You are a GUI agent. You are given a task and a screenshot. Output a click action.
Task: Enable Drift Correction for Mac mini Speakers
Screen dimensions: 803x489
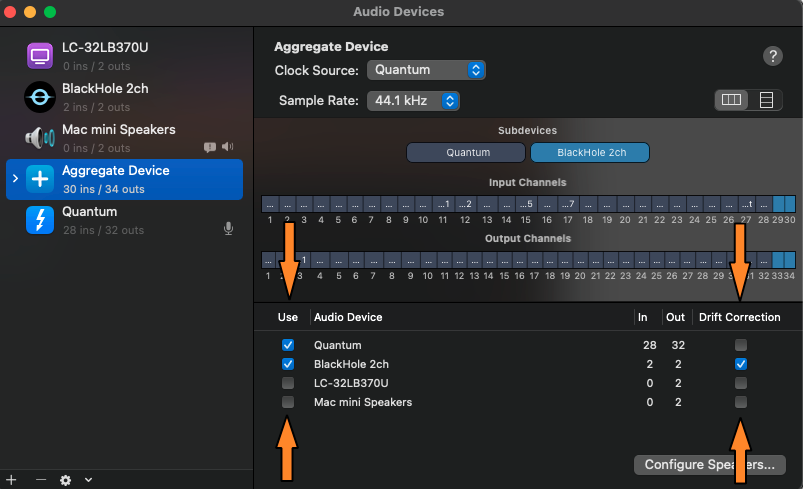tap(741, 402)
